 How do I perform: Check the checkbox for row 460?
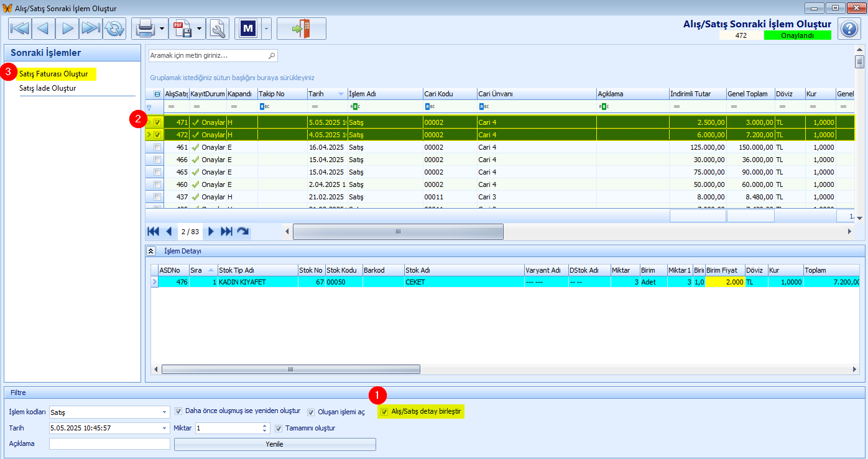[x=157, y=184]
